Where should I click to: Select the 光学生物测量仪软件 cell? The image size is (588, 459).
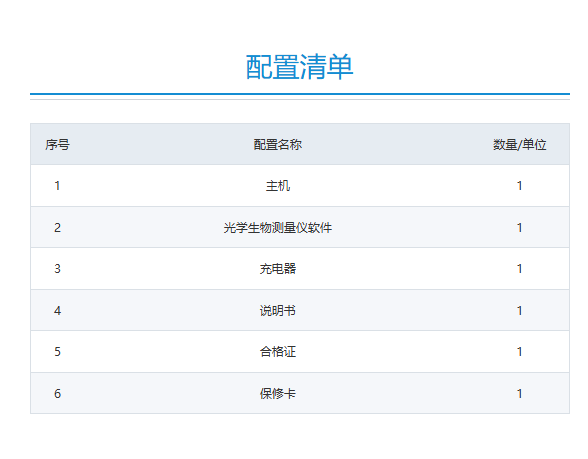278,228
